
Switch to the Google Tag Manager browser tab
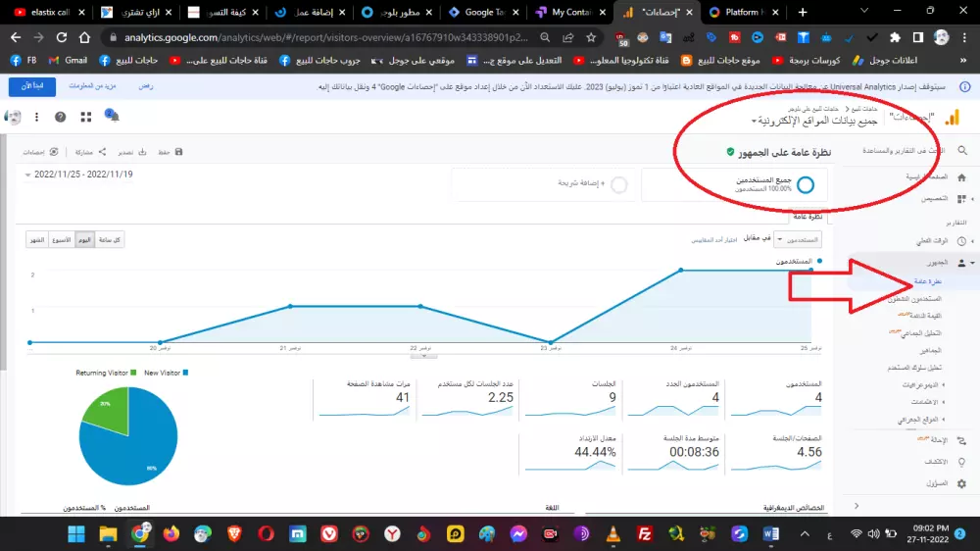tap(483, 12)
